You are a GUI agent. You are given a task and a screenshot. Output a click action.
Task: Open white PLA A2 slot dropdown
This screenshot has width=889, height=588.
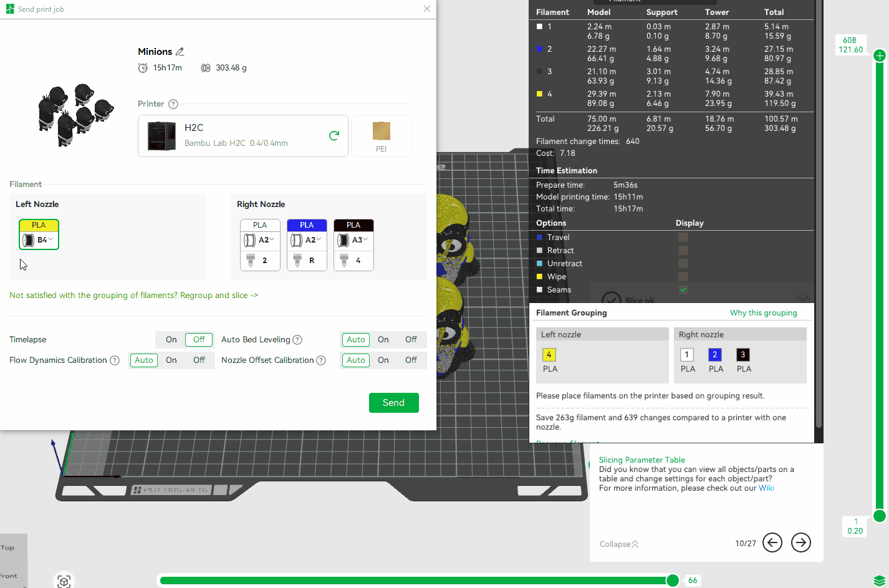[x=260, y=240]
